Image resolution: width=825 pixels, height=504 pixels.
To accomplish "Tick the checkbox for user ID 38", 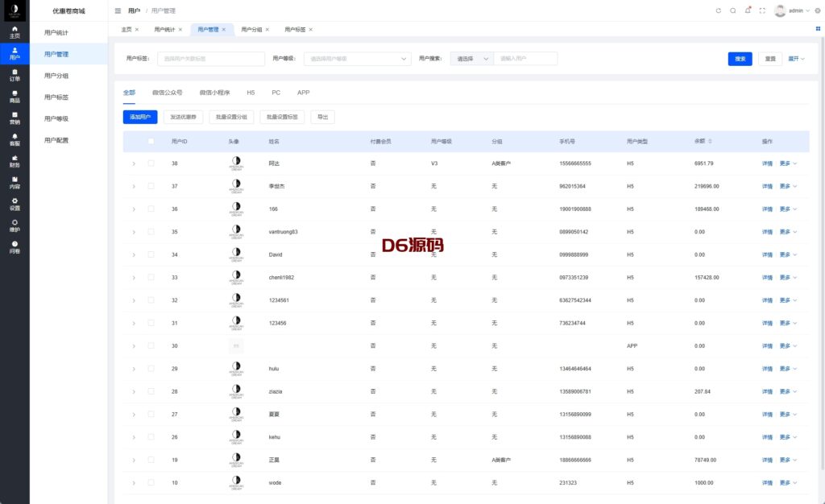I will click(x=151, y=163).
